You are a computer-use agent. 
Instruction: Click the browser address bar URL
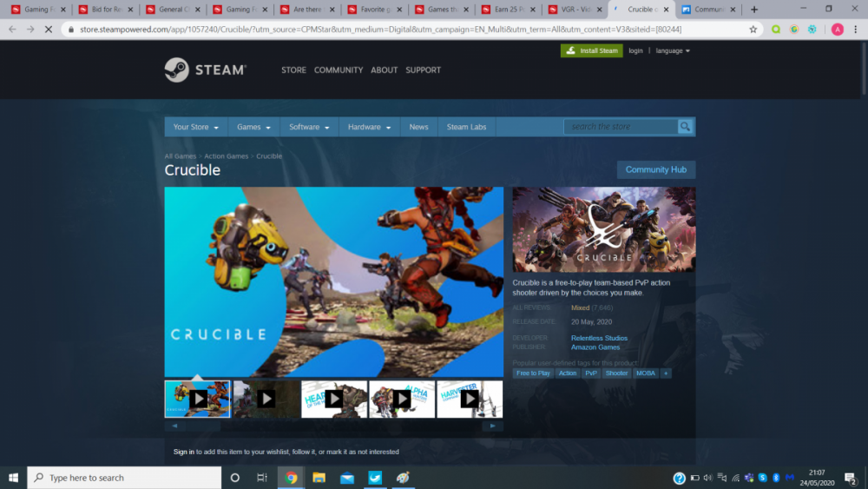click(381, 30)
